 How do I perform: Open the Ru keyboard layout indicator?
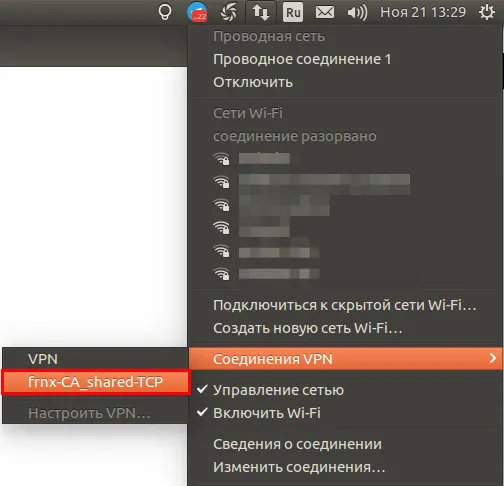click(x=293, y=12)
